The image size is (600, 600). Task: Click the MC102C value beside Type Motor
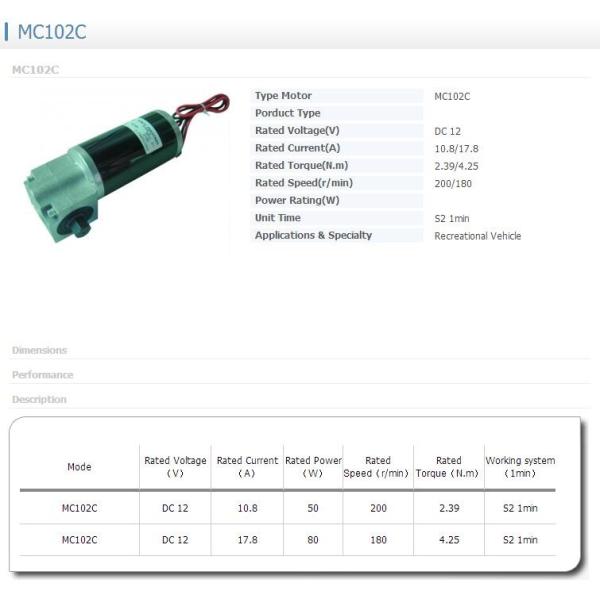pos(452,96)
